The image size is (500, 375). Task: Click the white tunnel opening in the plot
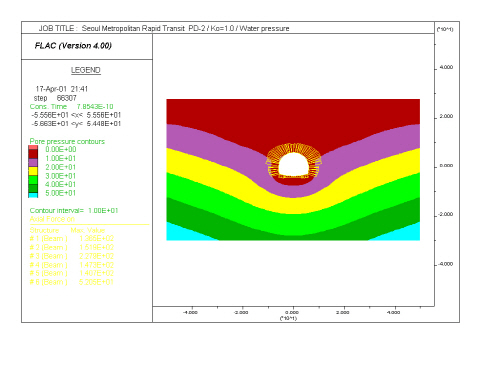click(293, 165)
